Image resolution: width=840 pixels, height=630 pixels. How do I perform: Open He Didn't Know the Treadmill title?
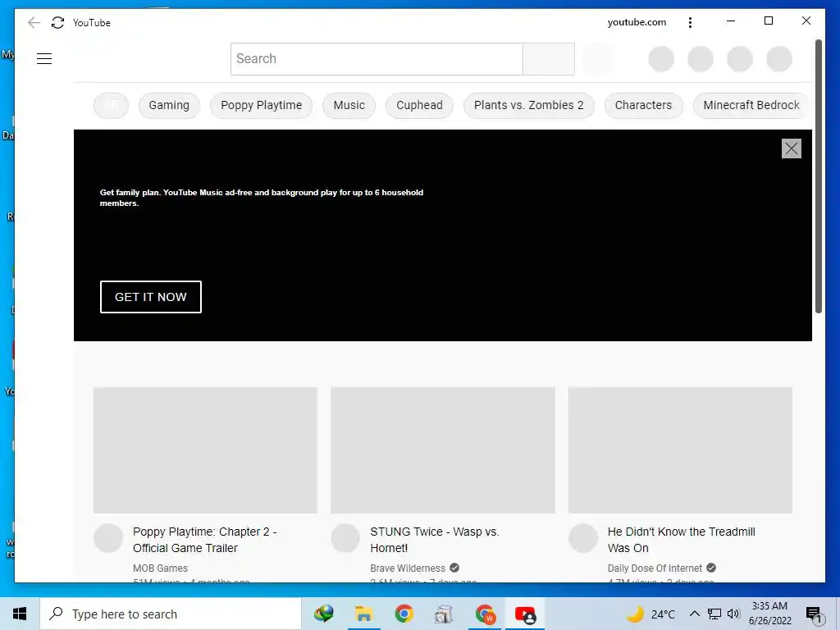(682, 540)
